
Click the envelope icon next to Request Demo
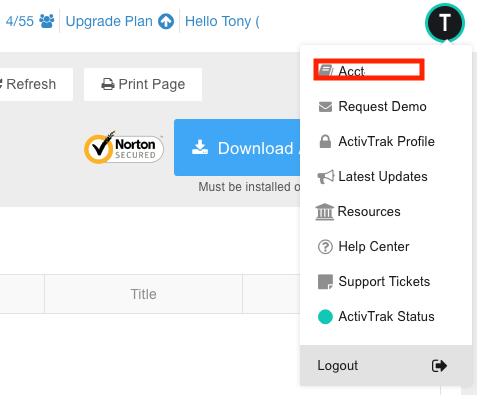(x=325, y=107)
